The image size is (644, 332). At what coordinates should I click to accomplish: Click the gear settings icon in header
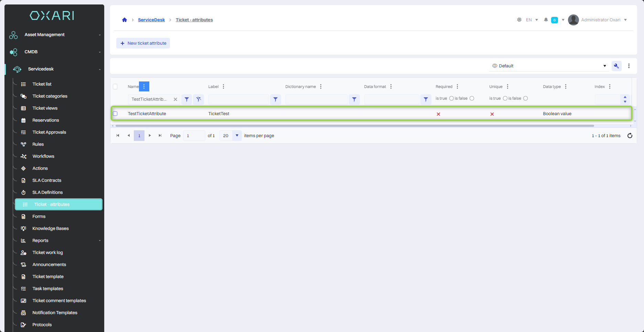click(519, 20)
